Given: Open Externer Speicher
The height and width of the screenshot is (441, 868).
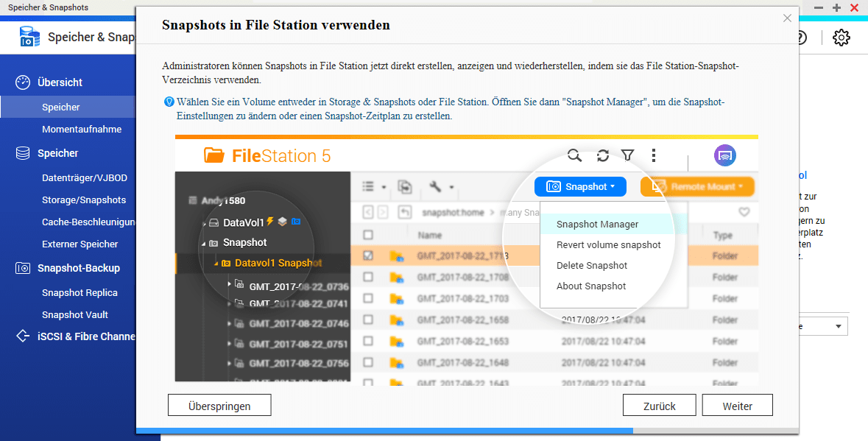Looking at the screenshot, I should click(x=80, y=244).
